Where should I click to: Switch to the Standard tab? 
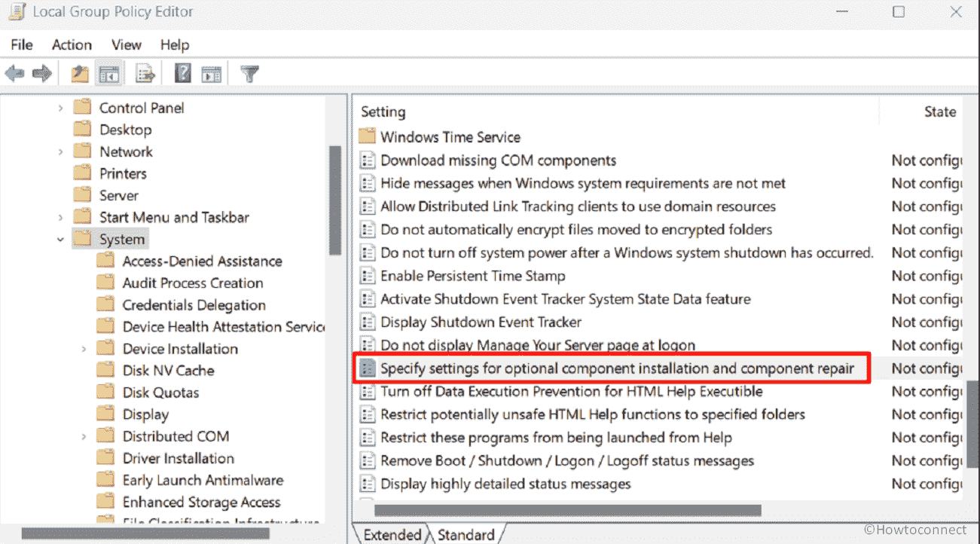tap(466, 535)
